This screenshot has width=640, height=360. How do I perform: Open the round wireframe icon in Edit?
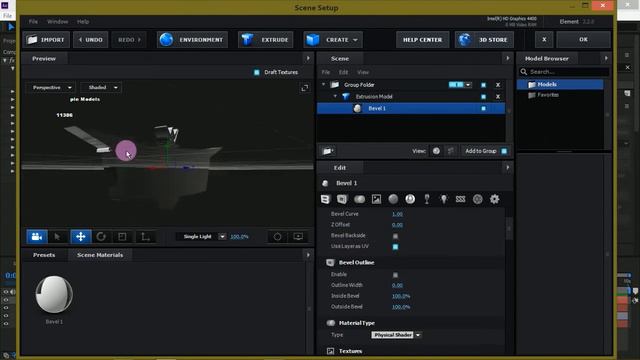coord(478,199)
